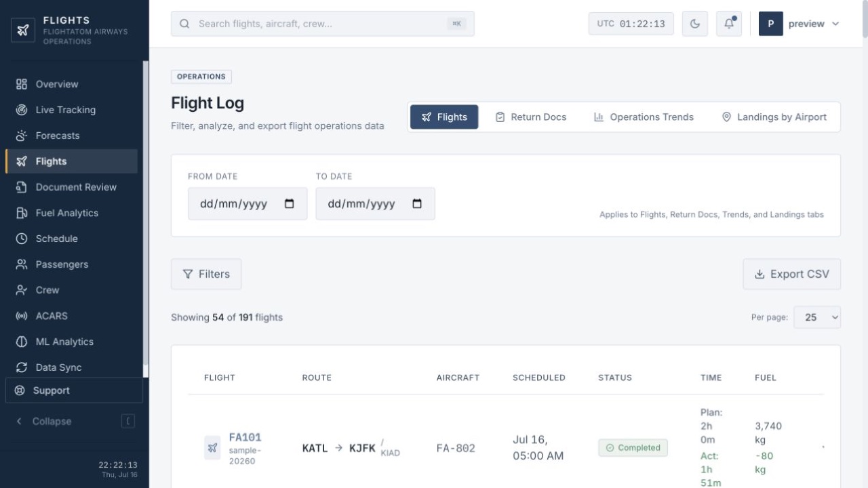Click the page vertical scrollbar
The height and width of the screenshot is (488, 868).
click(865, 20)
